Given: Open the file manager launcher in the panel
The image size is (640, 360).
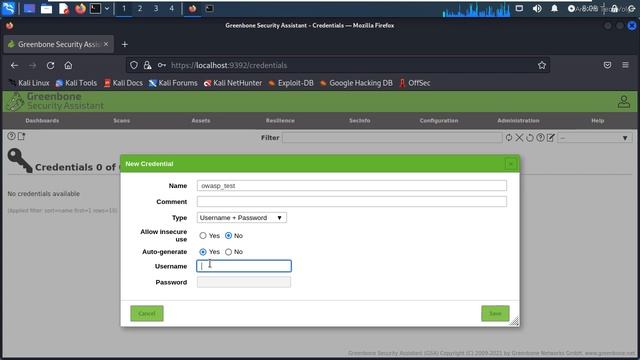Looking at the screenshot, I should click(47, 9).
